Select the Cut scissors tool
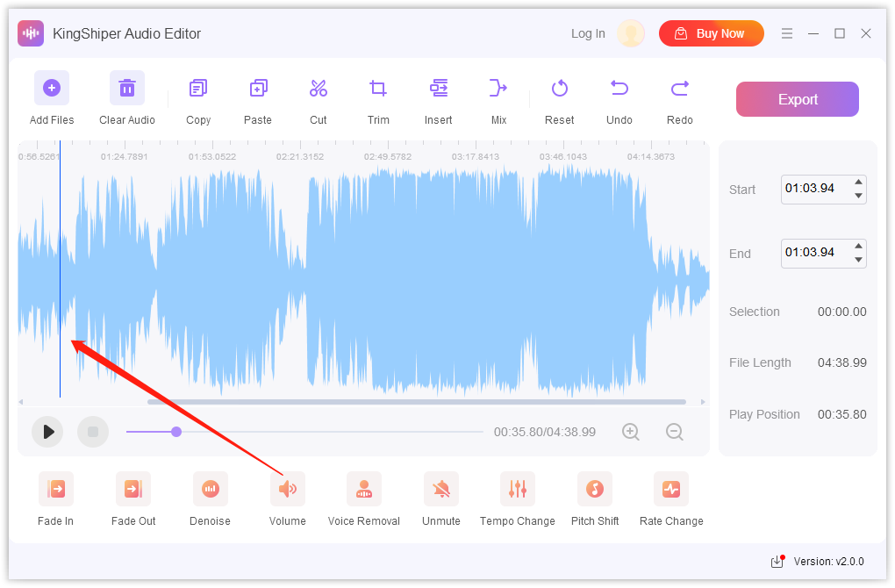 pos(318,89)
